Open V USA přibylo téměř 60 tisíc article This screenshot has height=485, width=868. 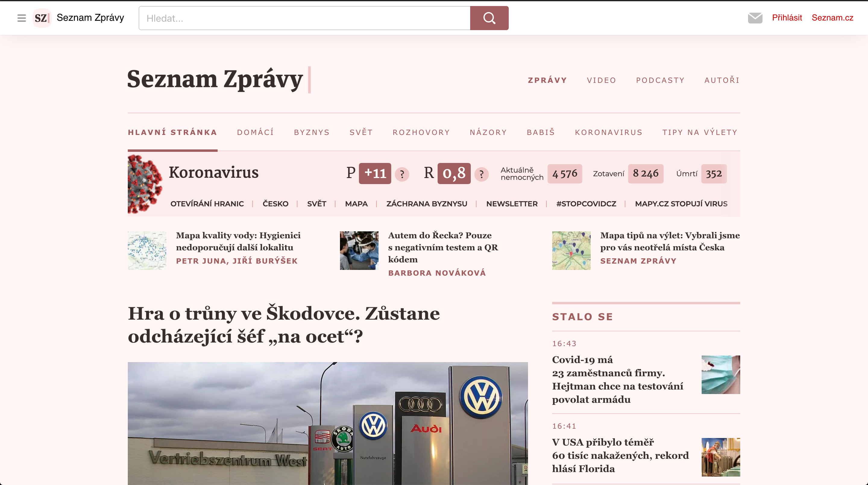[x=620, y=455]
